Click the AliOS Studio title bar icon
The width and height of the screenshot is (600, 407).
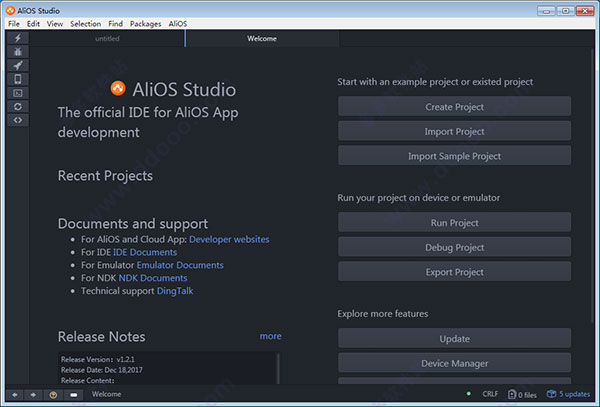coord(10,10)
